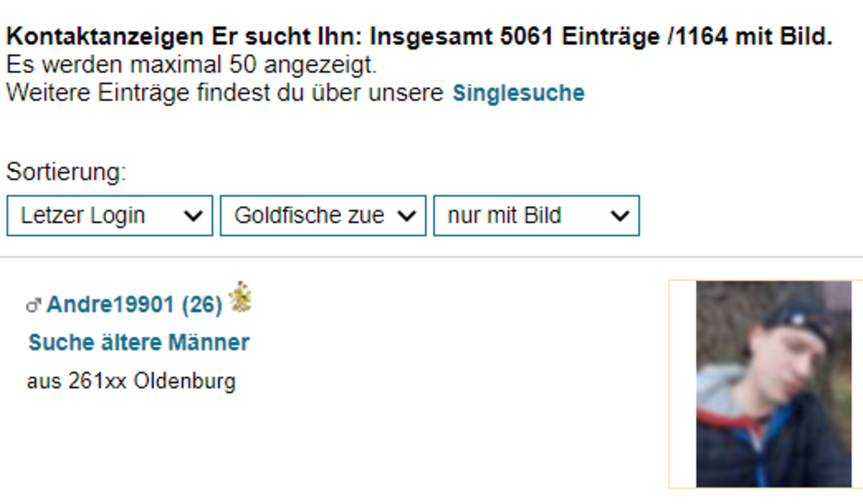Click the Kontaktanzeigen Er sucht Ihn heading
The height and width of the screenshot is (504, 863).
tap(184, 38)
